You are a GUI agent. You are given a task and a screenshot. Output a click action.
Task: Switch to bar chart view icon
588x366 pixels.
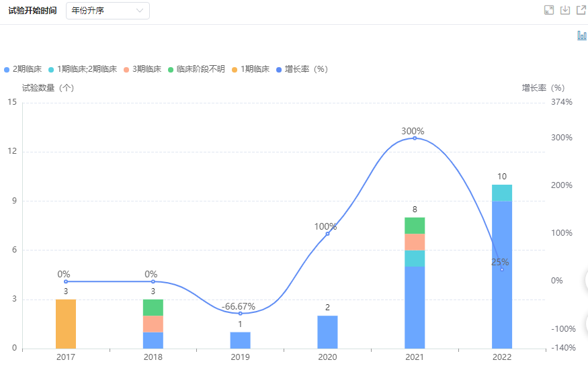(x=582, y=36)
